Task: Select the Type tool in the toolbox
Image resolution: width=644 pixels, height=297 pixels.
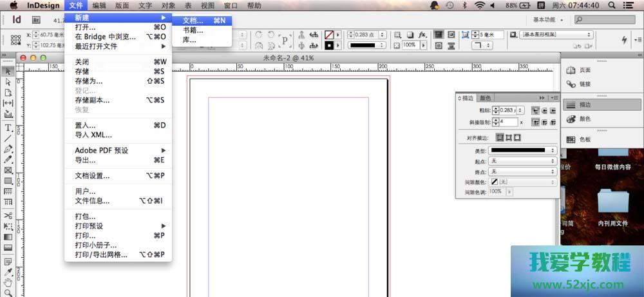Action: point(8,128)
